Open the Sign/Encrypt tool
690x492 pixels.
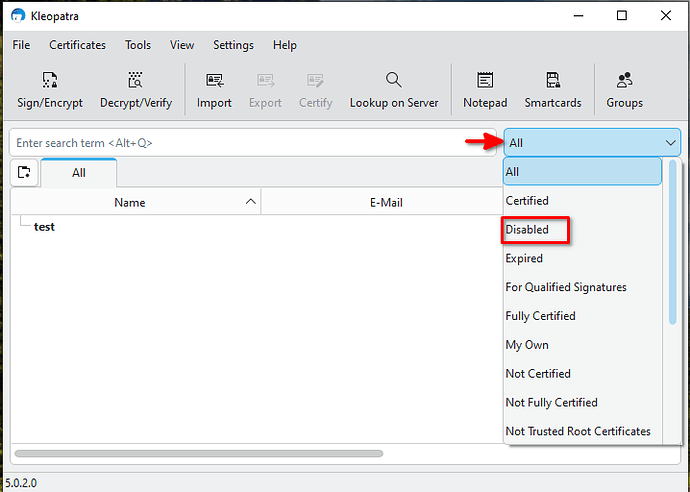point(50,90)
